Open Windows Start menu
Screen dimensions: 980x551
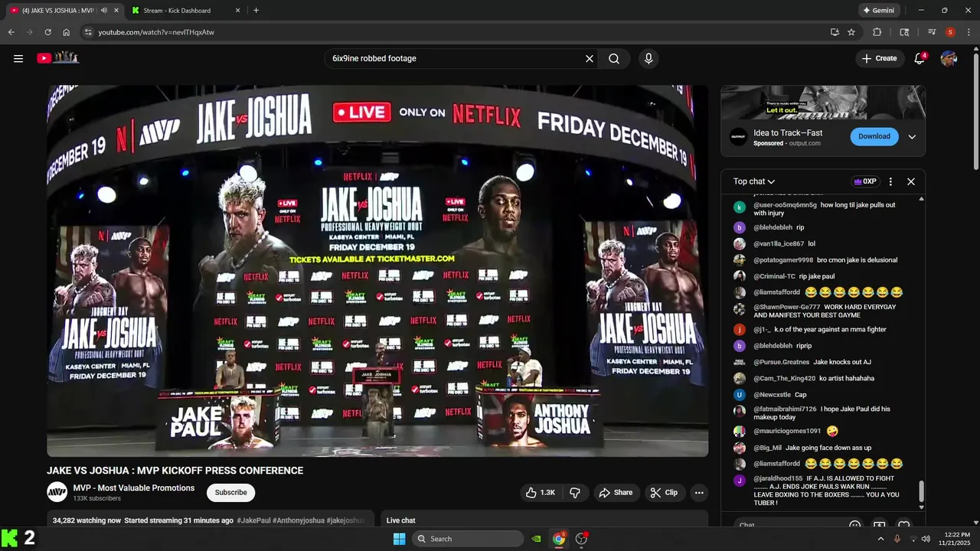tap(399, 539)
